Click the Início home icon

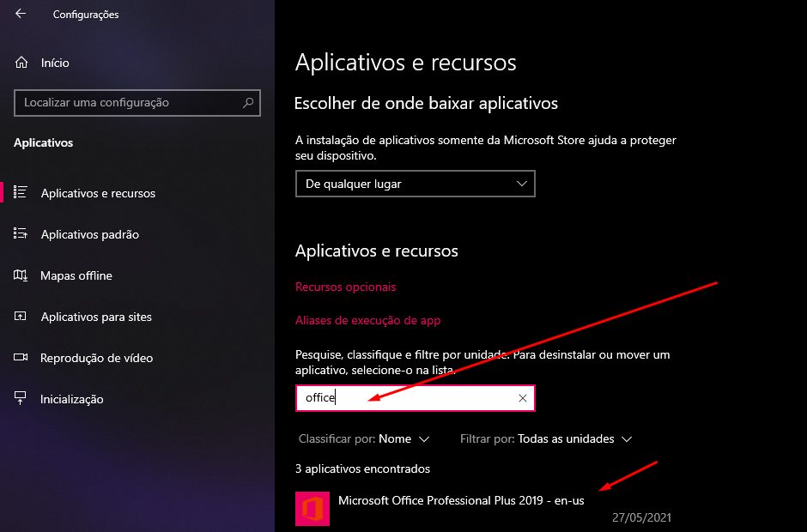[x=21, y=63]
